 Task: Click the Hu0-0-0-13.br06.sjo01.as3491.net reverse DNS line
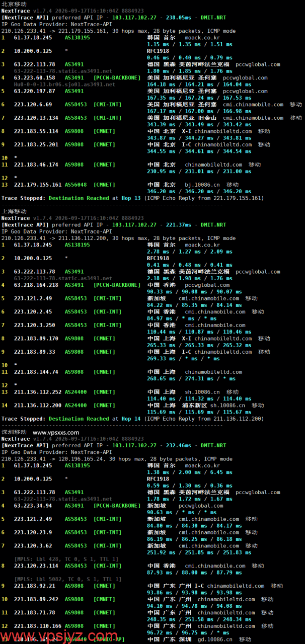tap(64, 85)
